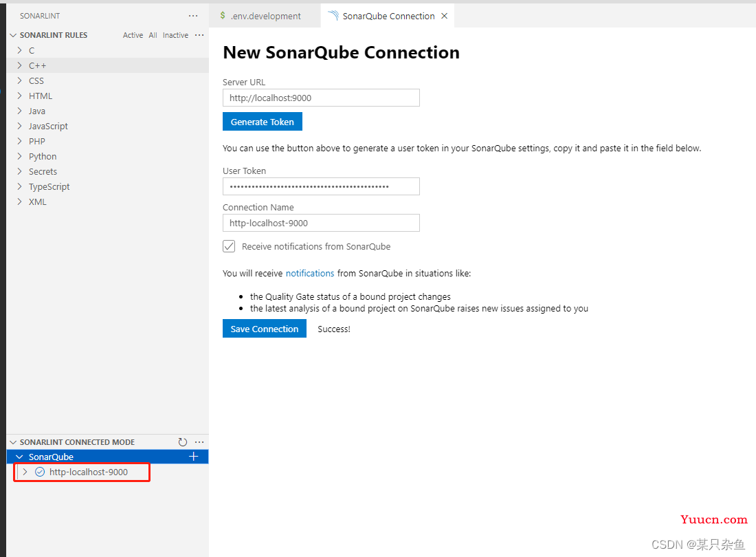Collapse the SonarLint Connected Mode section
Viewport: 756px width, 557px height.
(x=13, y=441)
